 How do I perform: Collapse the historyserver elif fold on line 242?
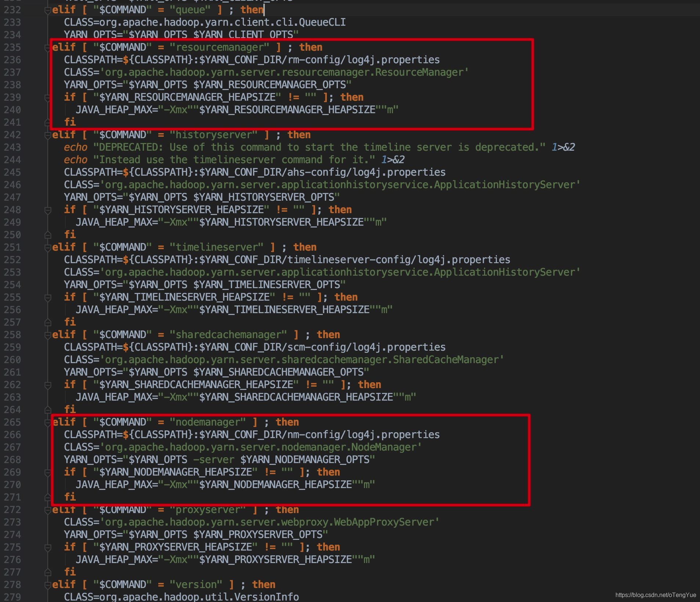coord(48,135)
